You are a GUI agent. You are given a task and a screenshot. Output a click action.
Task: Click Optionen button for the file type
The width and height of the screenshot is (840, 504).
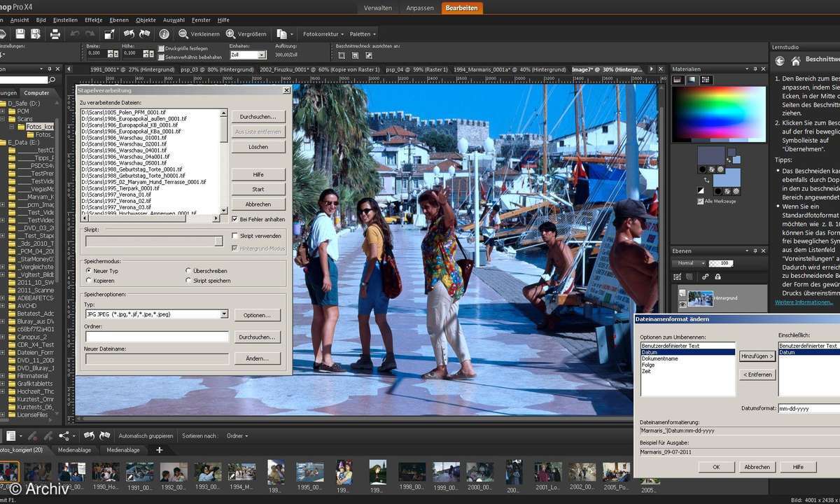tap(258, 315)
